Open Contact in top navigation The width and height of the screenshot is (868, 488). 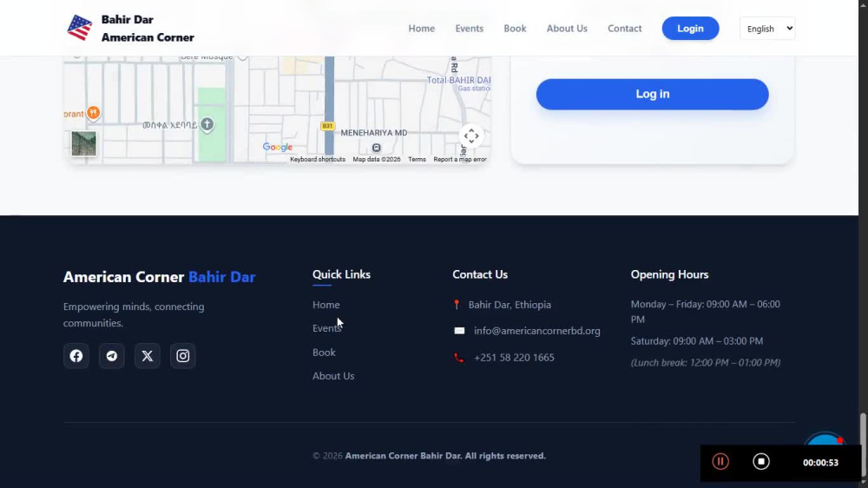tap(624, 29)
